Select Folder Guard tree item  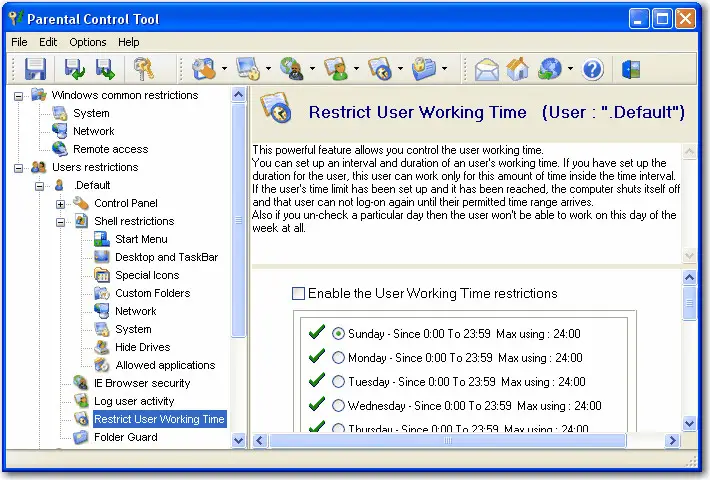126,437
